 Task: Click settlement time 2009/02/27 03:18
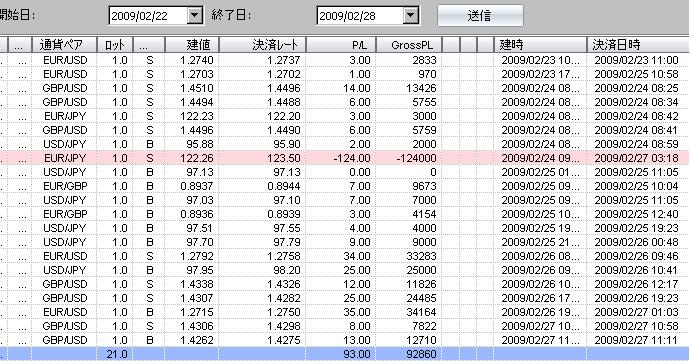[x=636, y=158]
